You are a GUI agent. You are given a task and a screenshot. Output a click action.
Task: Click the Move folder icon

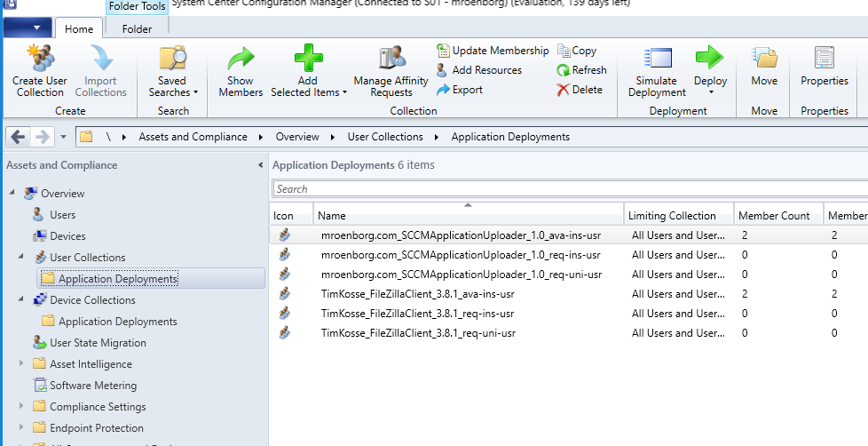click(x=764, y=58)
